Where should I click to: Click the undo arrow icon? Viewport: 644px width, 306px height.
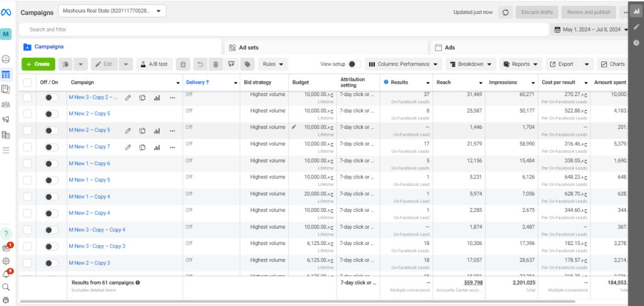[x=199, y=64]
